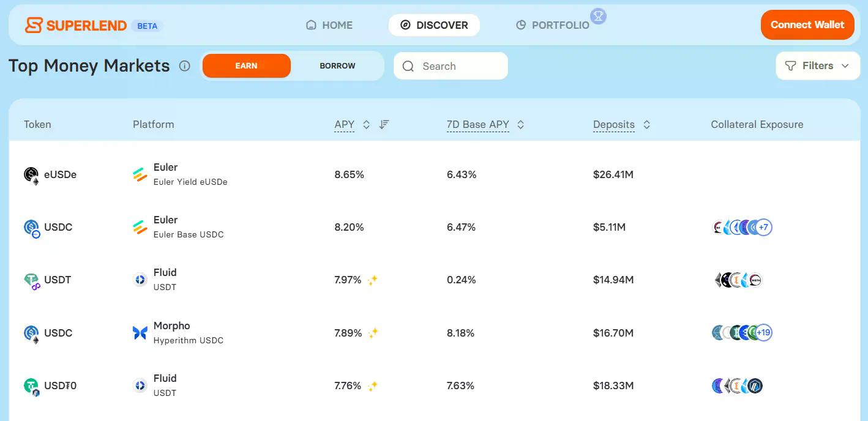Click the Fluid platform icon in the USDT row
This screenshot has height=421, width=868.
coord(140,279)
